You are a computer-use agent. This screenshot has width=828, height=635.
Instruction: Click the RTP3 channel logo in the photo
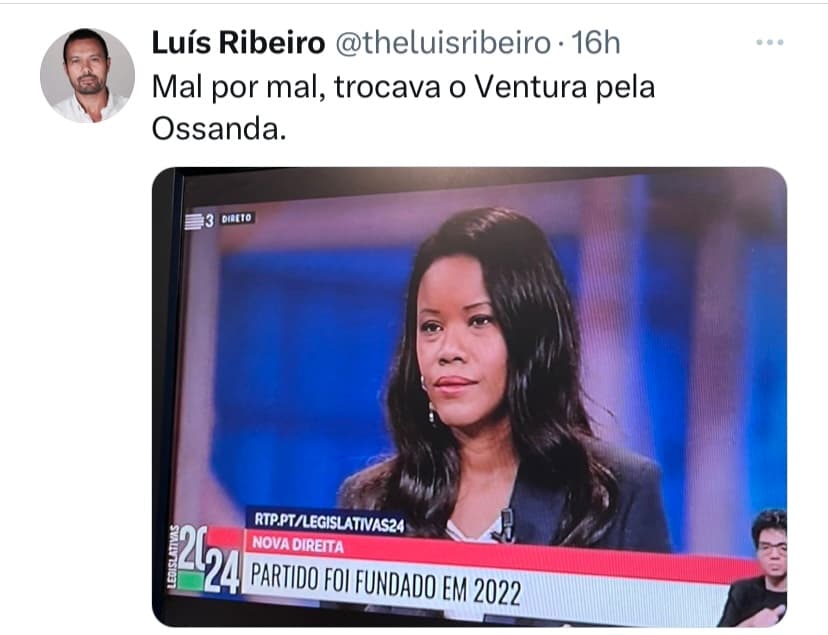point(199,221)
